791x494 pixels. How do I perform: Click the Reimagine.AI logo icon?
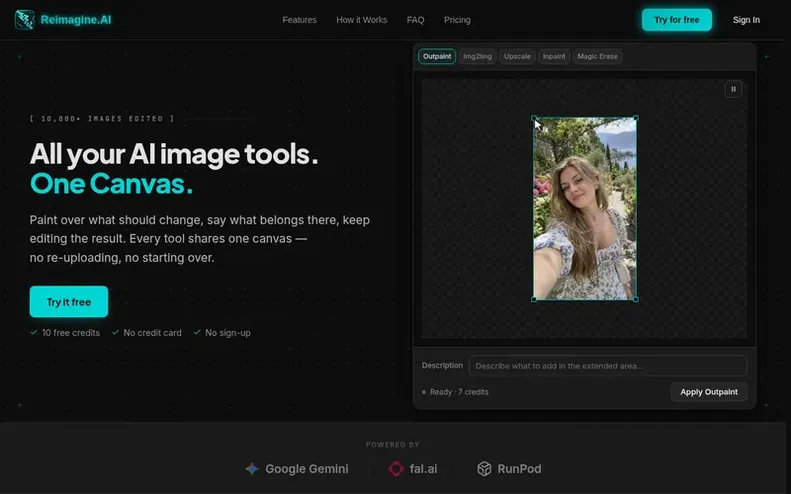coord(25,20)
